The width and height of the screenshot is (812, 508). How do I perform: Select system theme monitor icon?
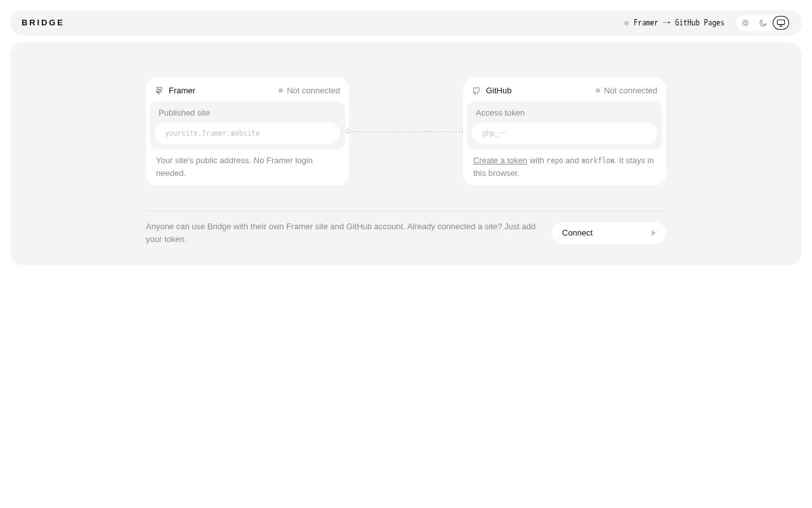[x=781, y=23]
